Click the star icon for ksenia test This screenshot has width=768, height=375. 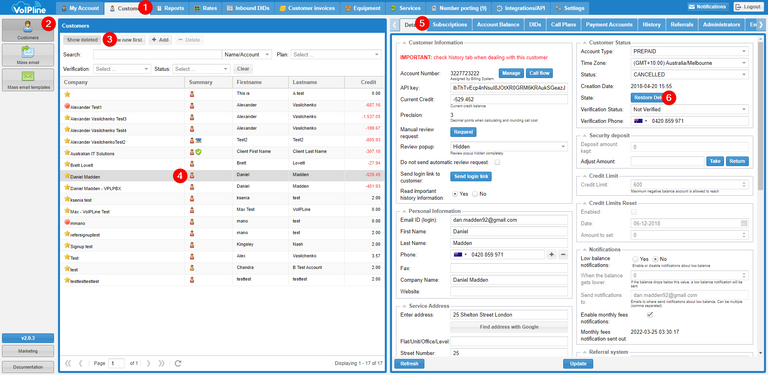click(67, 198)
